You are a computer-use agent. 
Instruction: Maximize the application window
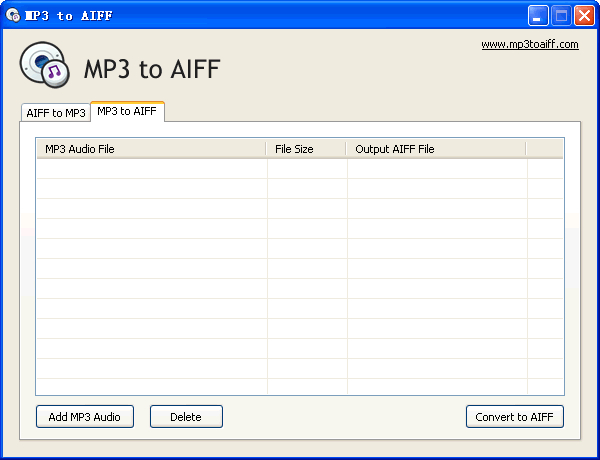561,16
